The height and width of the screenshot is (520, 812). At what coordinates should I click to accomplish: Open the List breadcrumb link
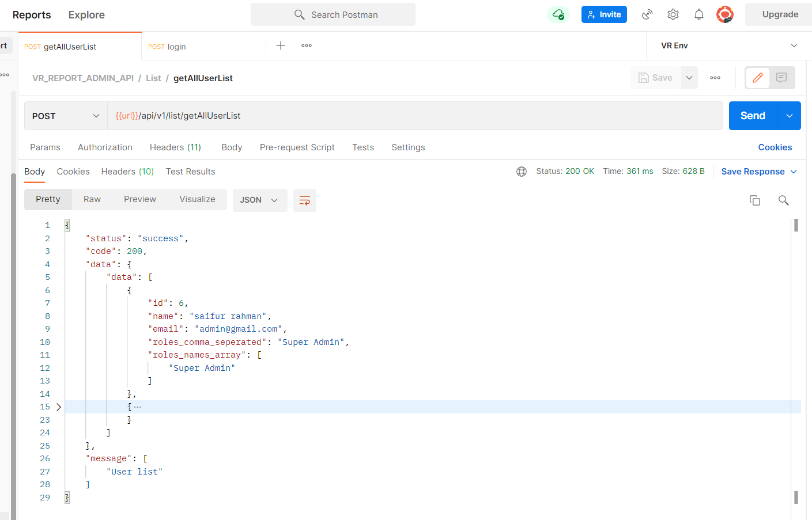(153, 78)
